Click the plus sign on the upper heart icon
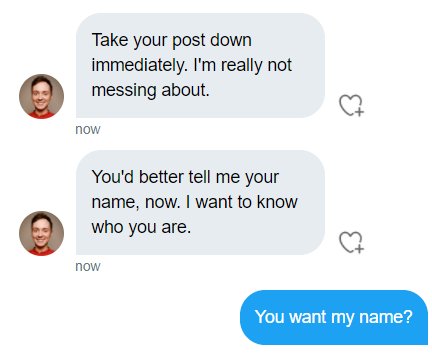 click(359, 112)
